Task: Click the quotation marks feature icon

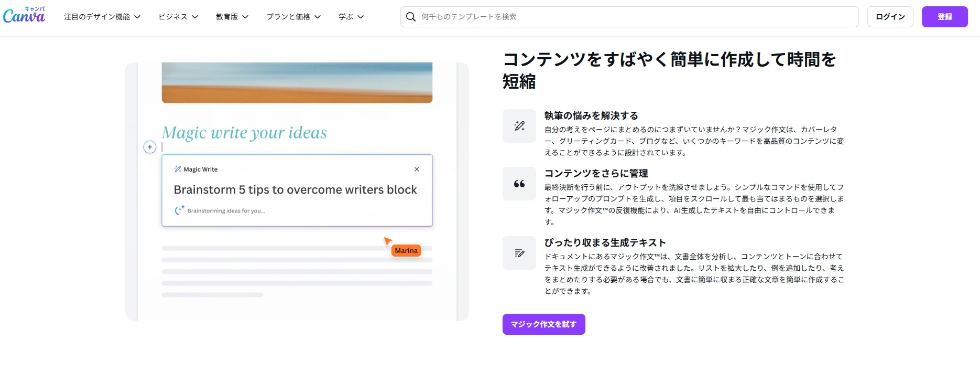Action: pos(519,184)
